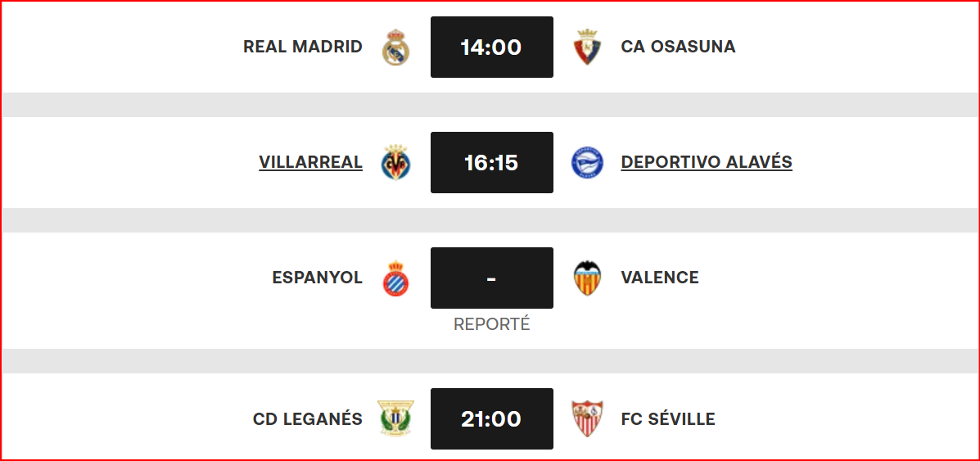Screen dimensions: 980x461
Task: Click the Deportivo Alavés blue crest
Action: point(588,163)
